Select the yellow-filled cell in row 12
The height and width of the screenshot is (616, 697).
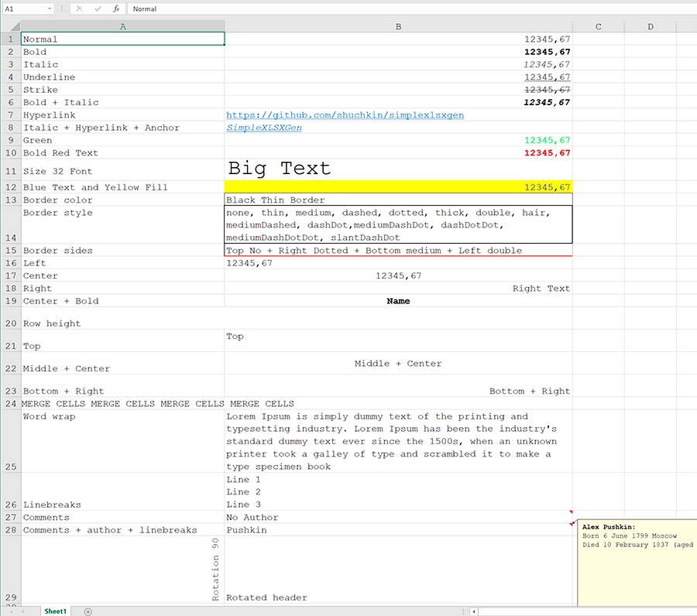pyautogui.click(x=398, y=187)
